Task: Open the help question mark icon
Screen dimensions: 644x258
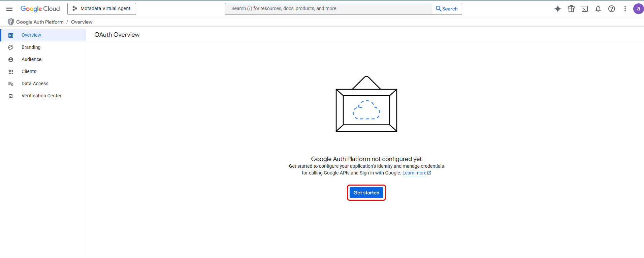Action: tap(612, 9)
